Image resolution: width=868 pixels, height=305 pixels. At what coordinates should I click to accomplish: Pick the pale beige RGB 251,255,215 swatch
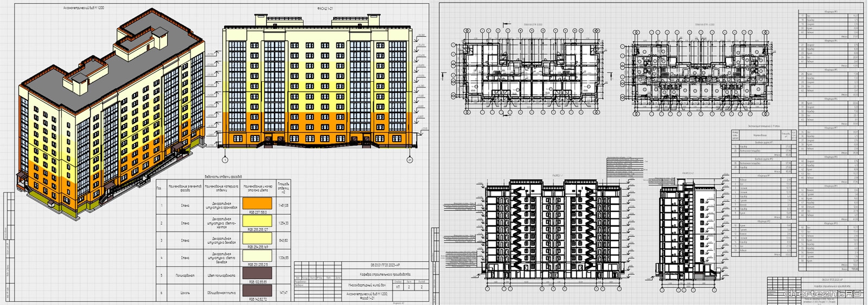258,256
